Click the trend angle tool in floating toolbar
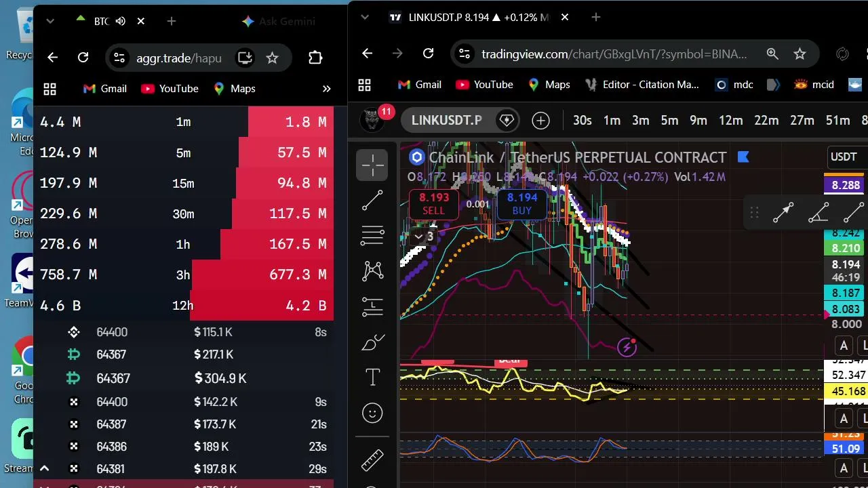 (818, 213)
